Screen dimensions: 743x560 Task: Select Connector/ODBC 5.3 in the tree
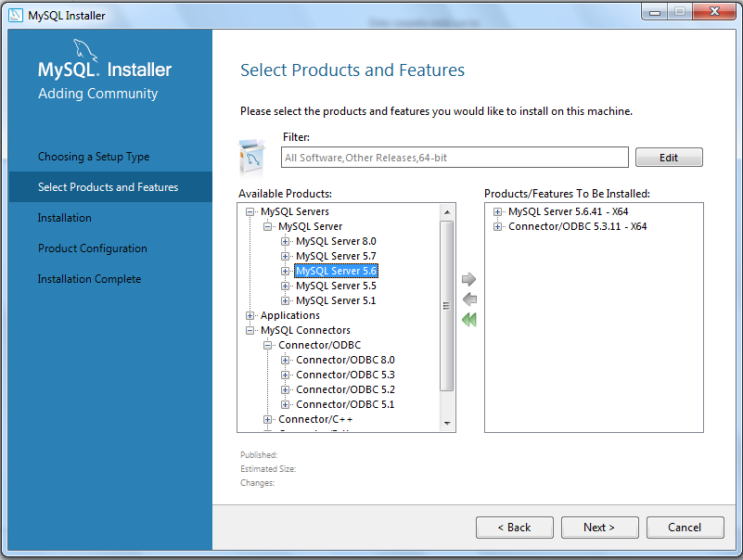(345, 375)
